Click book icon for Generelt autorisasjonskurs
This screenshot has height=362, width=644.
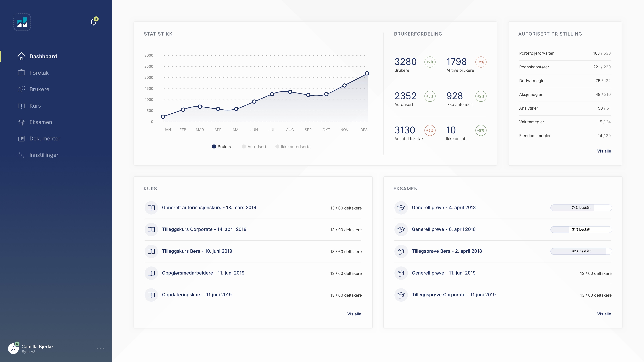[x=151, y=208]
